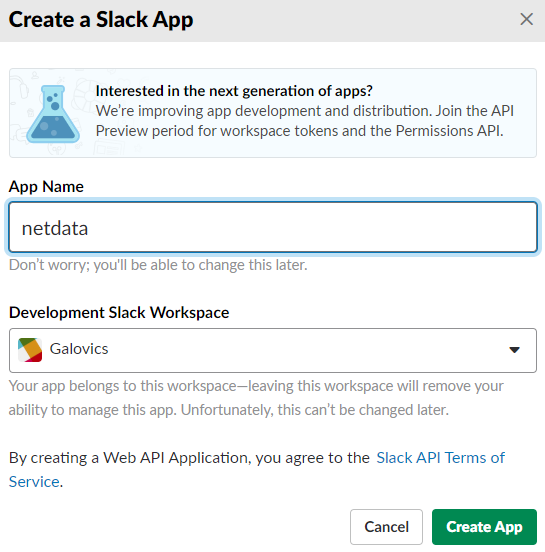The width and height of the screenshot is (545, 552).
Task: Click the blue flask beaker icon
Action: pyautogui.click(x=53, y=114)
